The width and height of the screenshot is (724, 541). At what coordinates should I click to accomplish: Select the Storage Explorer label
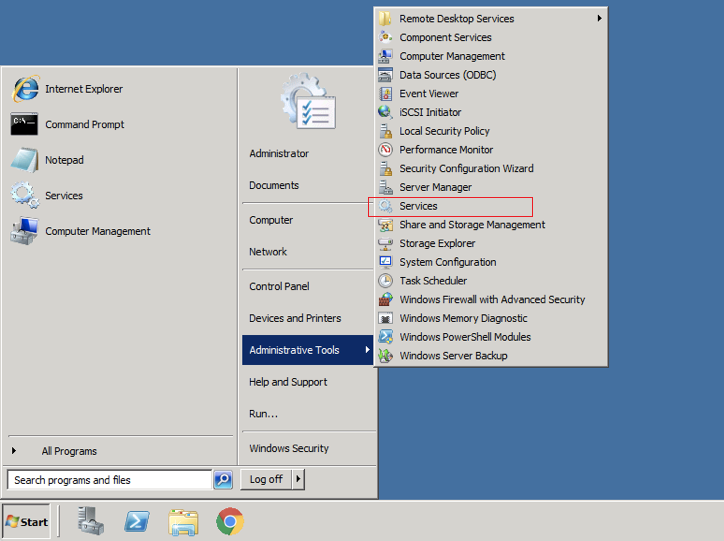coord(437,243)
